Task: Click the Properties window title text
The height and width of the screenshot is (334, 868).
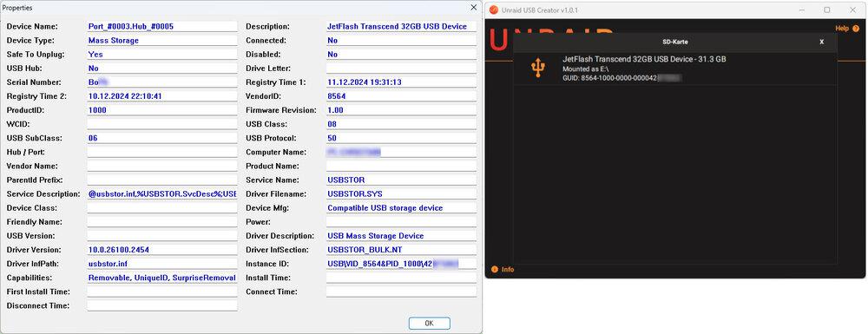Action: point(17,9)
